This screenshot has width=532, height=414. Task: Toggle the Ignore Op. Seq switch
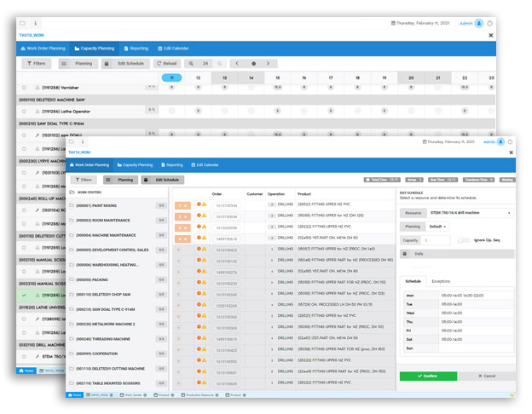point(464,240)
